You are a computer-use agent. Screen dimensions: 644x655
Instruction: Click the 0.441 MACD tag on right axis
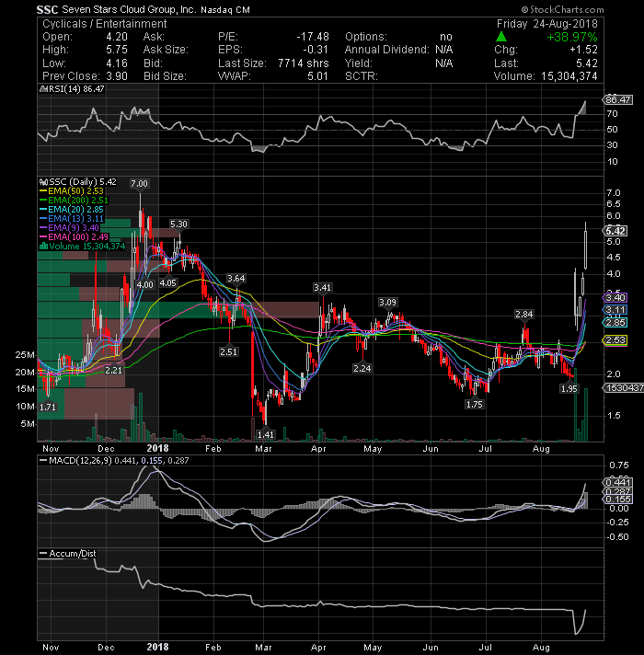pos(618,482)
